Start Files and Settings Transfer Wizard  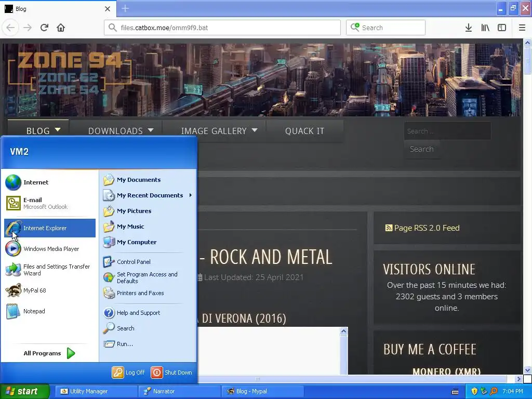[50, 270]
